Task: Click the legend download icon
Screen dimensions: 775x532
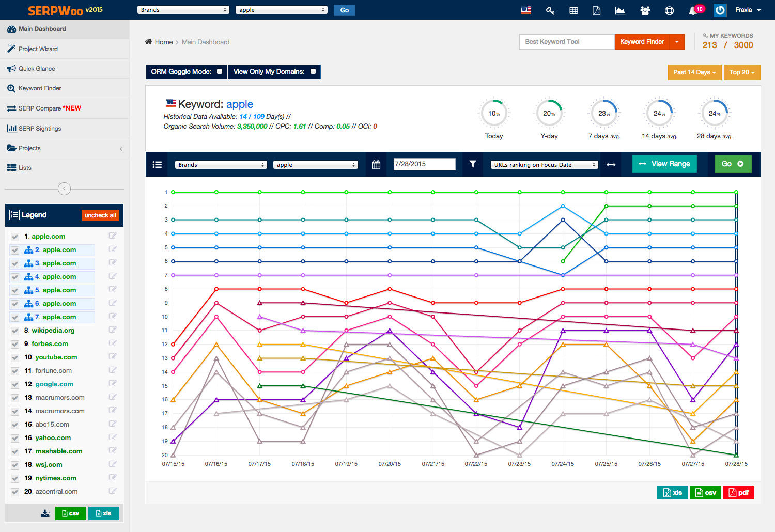Action: coord(45,513)
